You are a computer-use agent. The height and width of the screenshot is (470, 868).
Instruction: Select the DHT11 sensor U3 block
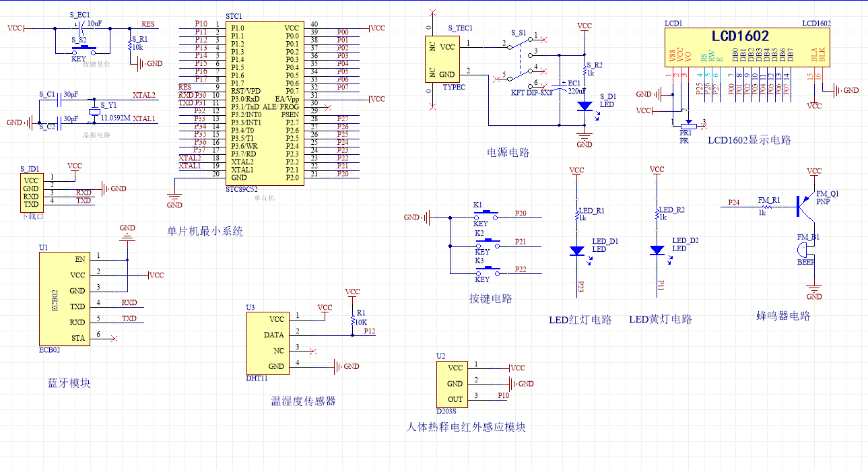[x=267, y=343]
